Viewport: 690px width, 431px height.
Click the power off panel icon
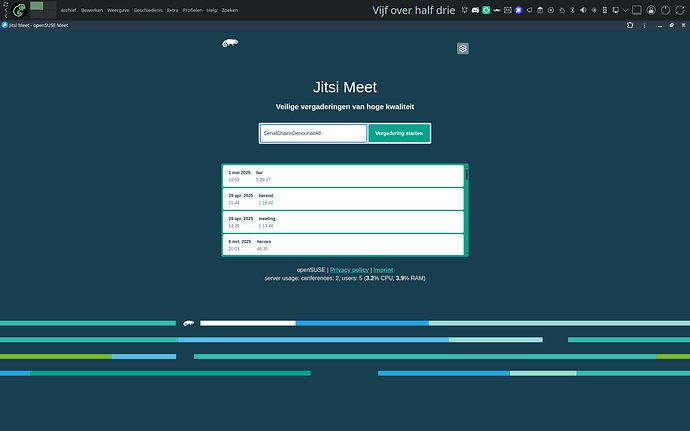(665, 10)
